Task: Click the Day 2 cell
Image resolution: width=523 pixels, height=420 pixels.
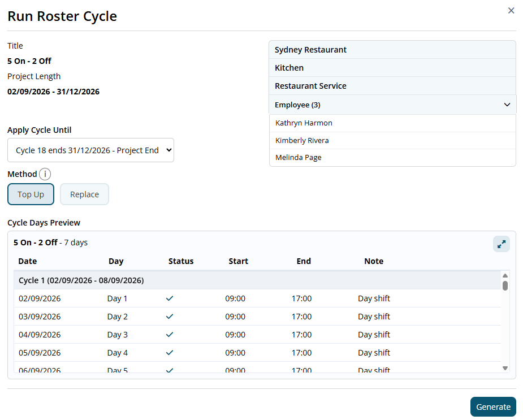Action: click(118, 317)
